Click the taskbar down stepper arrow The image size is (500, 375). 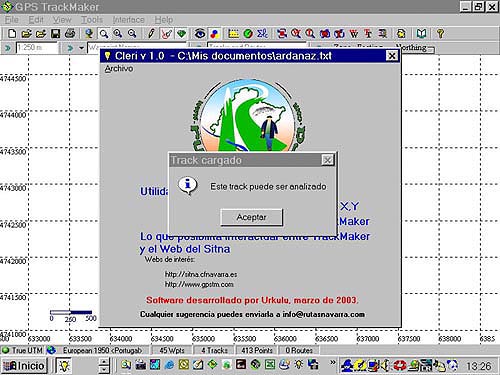click(104, 370)
